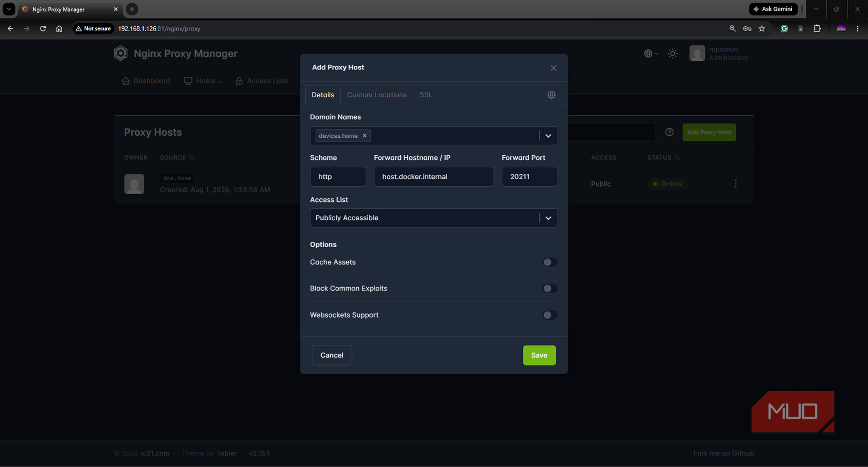Open the jc21.com footer link
This screenshot has height=467, width=868.
pos(155,453)
